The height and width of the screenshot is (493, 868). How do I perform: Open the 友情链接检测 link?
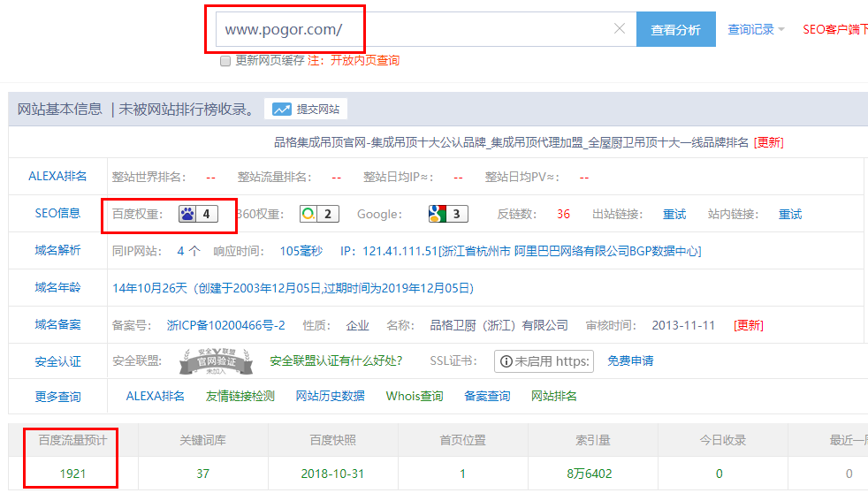(240, 396)
